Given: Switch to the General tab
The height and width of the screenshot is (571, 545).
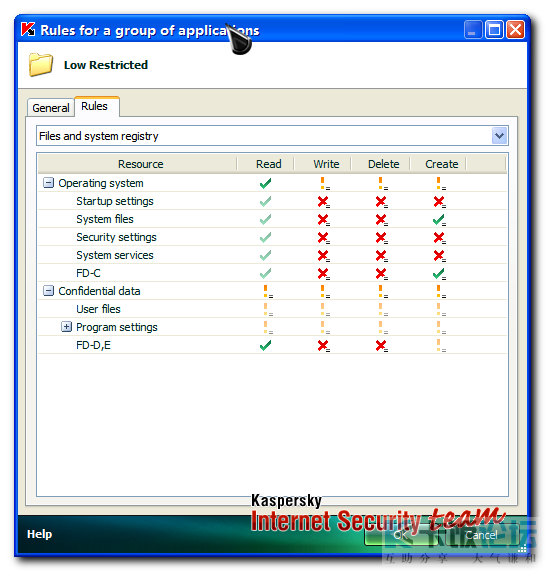Looking at the screenshot, I should pos(51,108).
